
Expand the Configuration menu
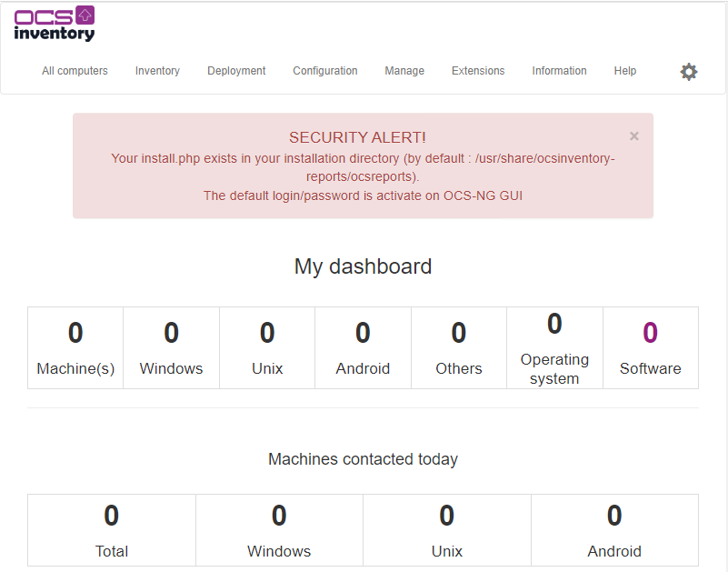[325, 71]
